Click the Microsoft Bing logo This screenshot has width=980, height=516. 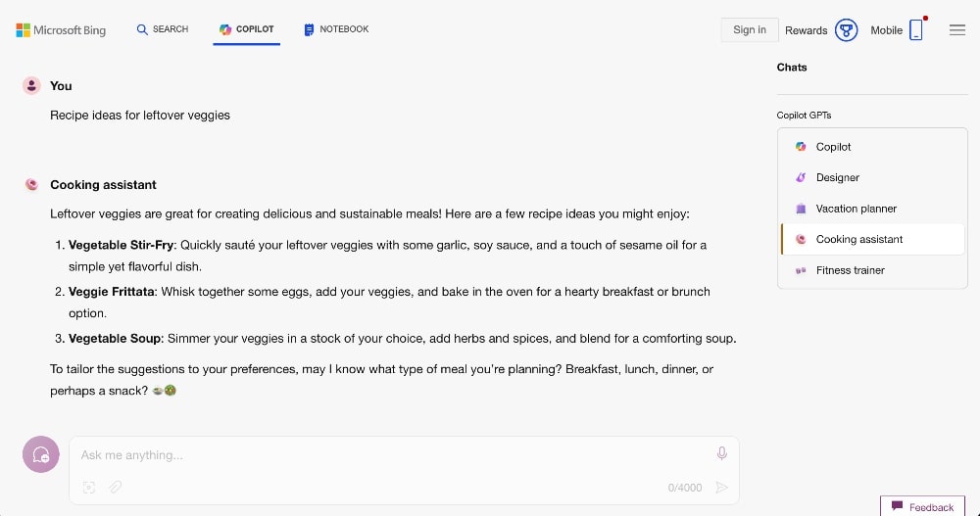click(60, 30)
